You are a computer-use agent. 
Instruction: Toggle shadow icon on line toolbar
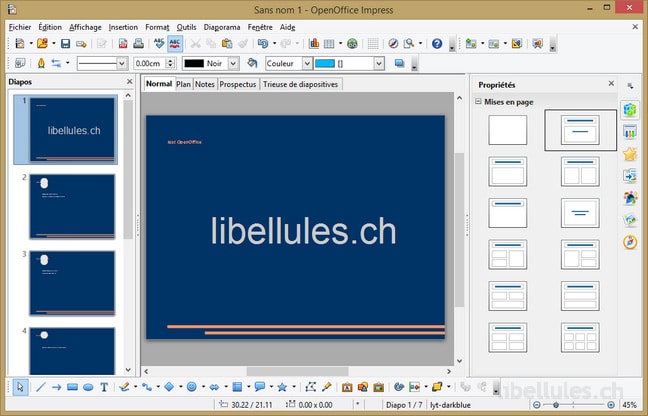(399, 63)
